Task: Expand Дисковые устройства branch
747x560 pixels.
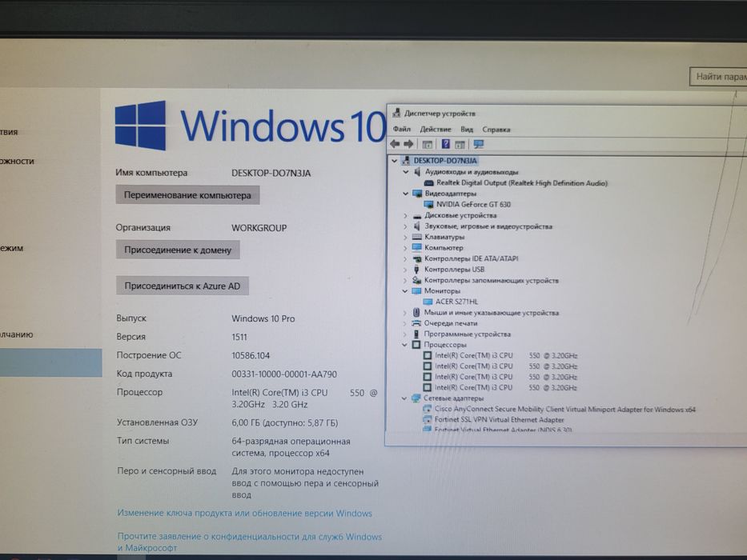Action: tap(405, 216)
